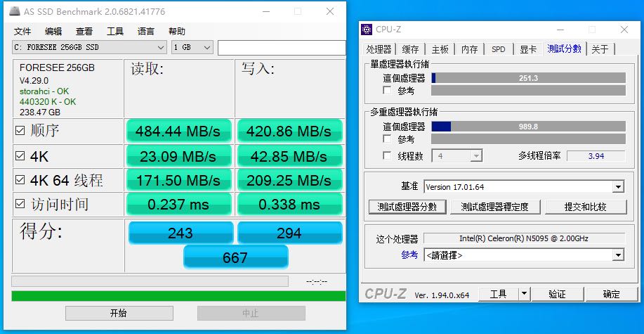Click the AS SSD Benchmark title bar icon
This screenshot has height=334, width=644.
click(x=15, y=11)
